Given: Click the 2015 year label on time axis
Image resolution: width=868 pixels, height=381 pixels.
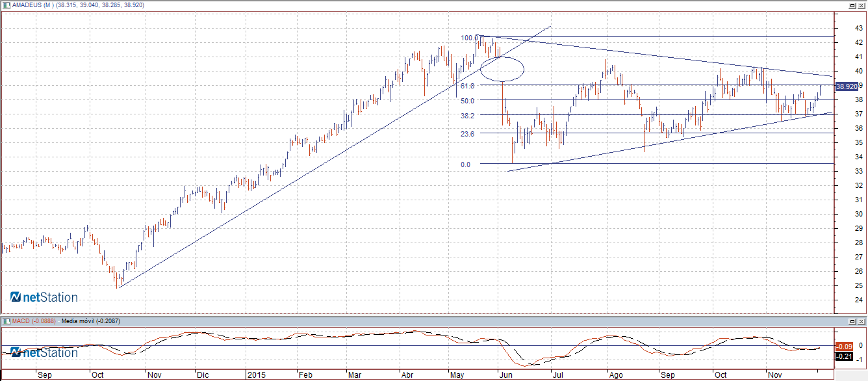Looking at the screenshot, I should [257, 375].
